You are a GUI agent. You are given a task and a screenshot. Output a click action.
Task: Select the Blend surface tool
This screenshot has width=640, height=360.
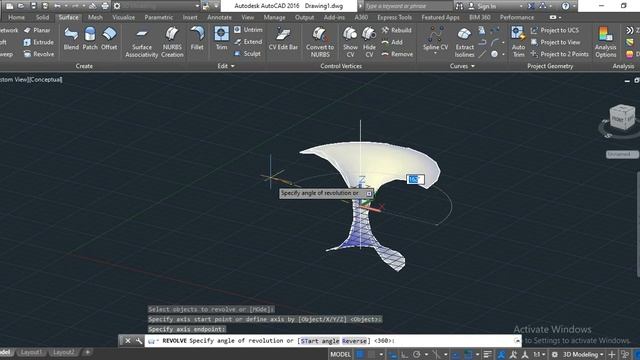71,39
